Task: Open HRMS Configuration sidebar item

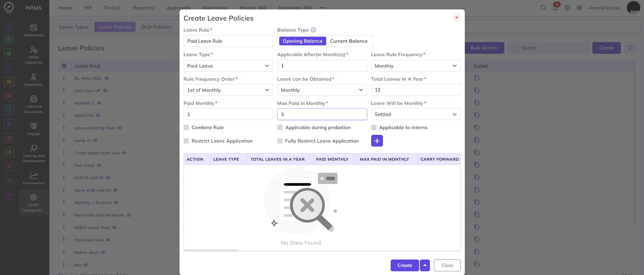Action: tap(34, 202)
